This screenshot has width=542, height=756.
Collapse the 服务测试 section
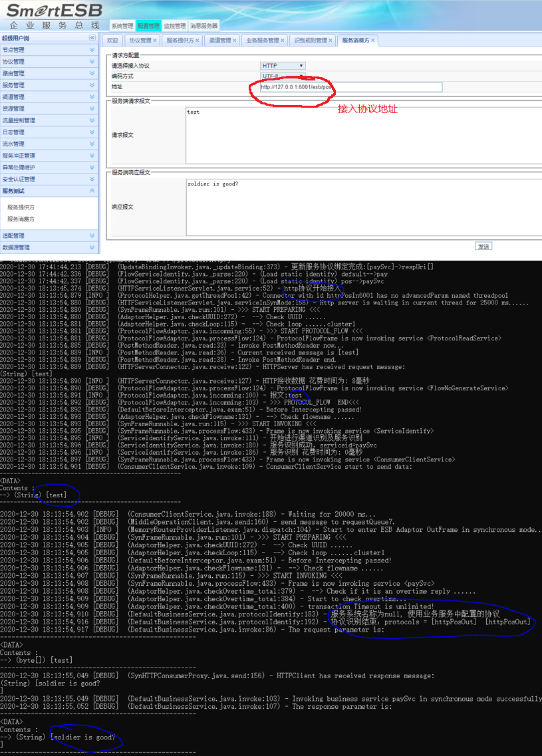click(92, 191)
